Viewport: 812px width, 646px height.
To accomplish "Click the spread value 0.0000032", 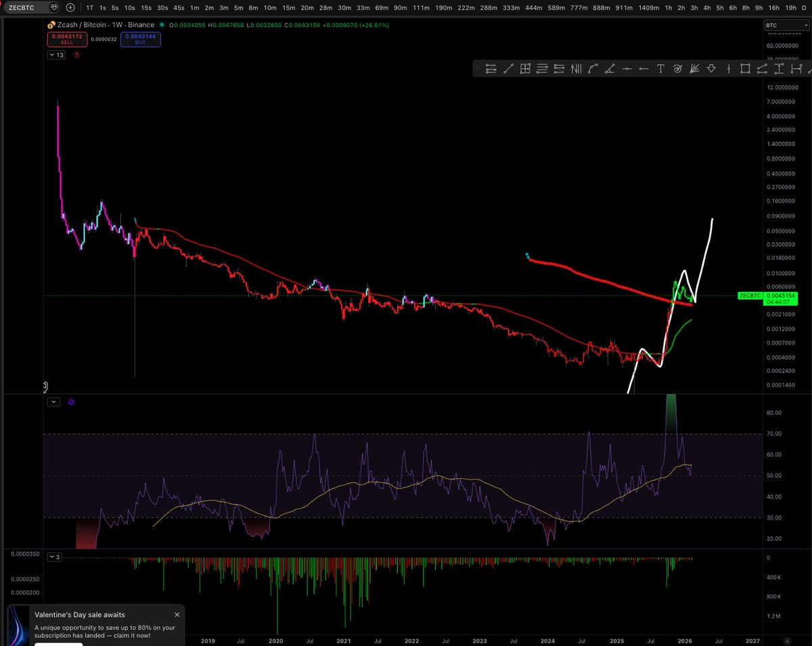I will point(104,39).
